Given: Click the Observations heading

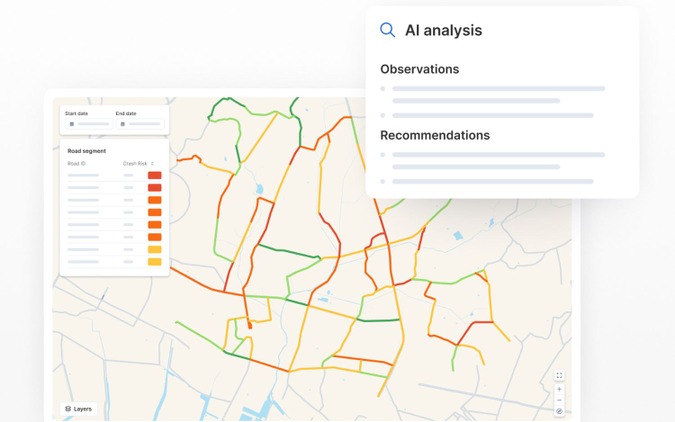Looking at the screenshot, I should pos(419,69).
